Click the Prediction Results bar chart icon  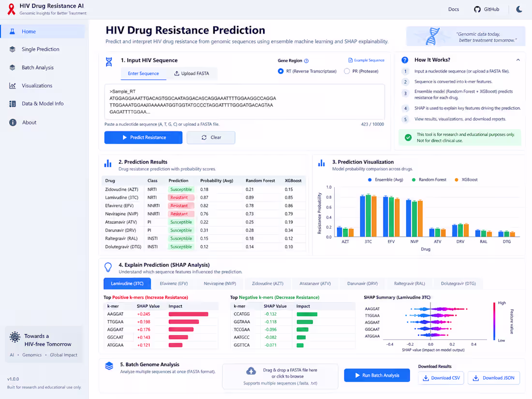coord(108,163)
